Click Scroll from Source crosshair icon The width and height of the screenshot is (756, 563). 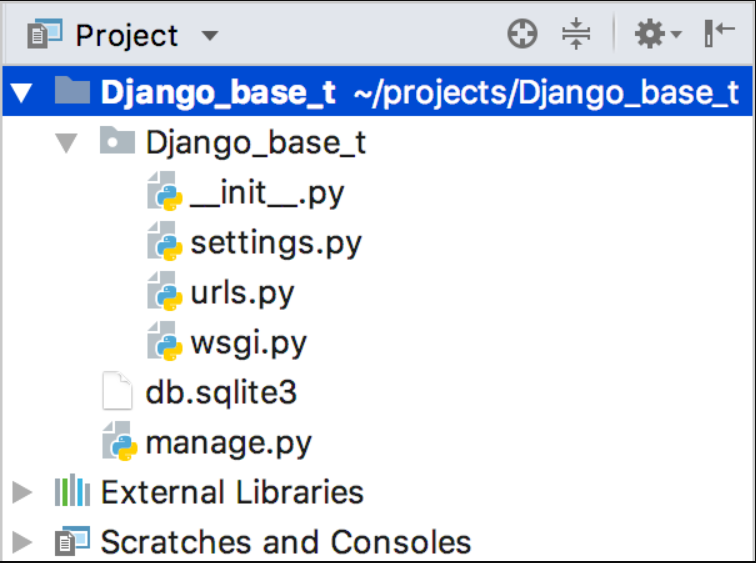click(522, 34)
